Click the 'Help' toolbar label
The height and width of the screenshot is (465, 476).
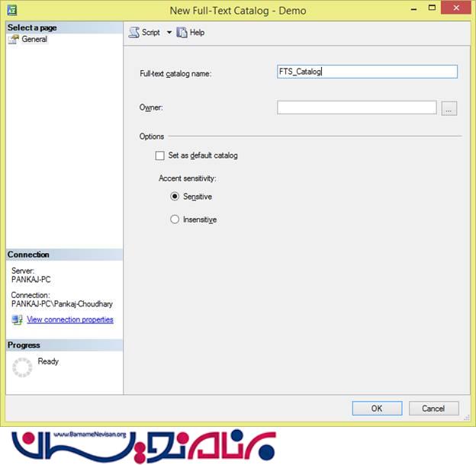click(x=197, y=33)
